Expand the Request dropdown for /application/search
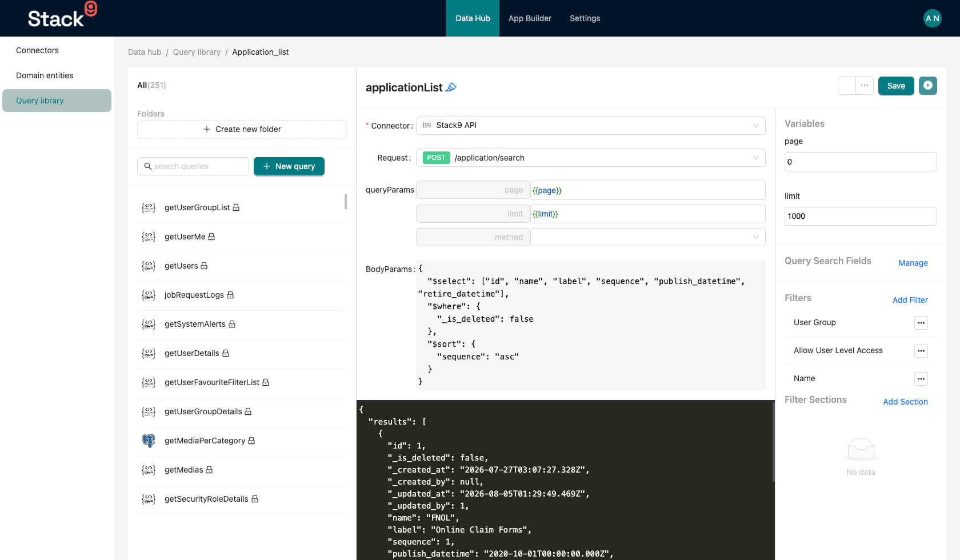Viewport: 960px width, 560px height. pyautogui.click(x=591, y=158)
